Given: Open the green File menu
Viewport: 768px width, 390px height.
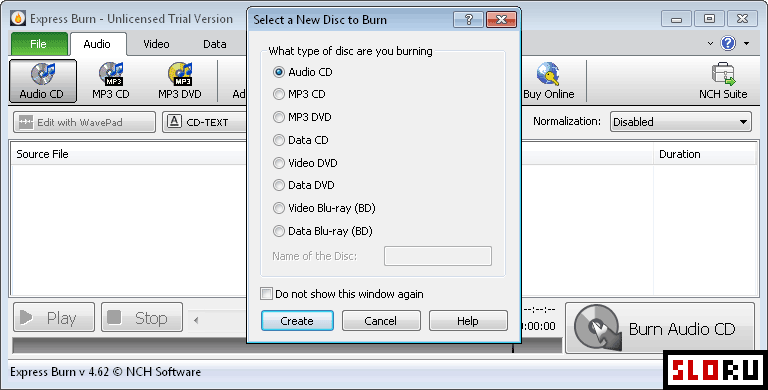Looking at the screenshot, I should tap(39, 44).
